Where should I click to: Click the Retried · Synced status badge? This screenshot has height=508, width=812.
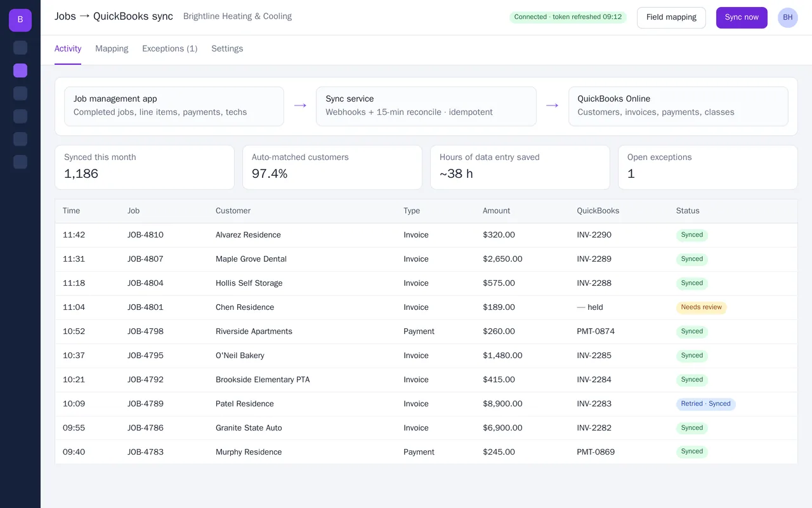(705, 404)
